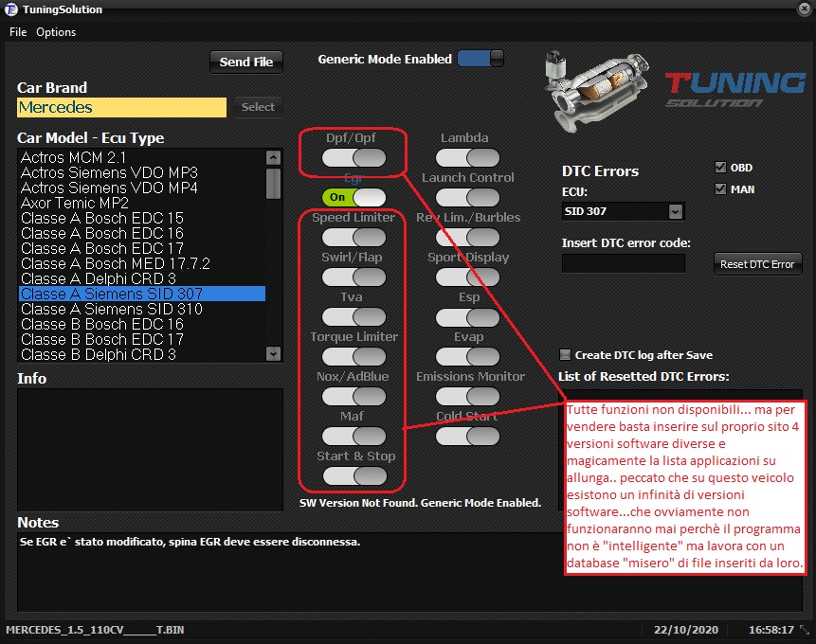Select Classe A Bosch MED 17.7.2
This screenshot has width=816, height=644.
tap(142, 263)
